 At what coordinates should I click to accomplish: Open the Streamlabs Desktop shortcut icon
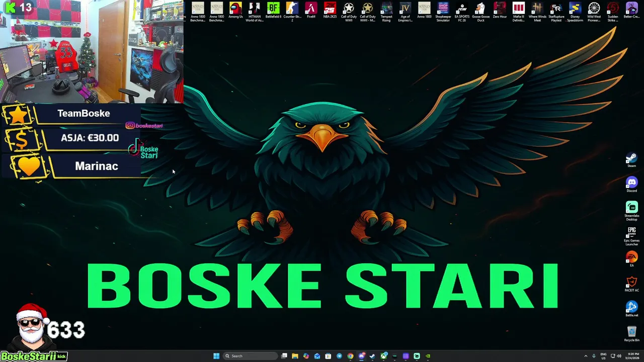631,211
